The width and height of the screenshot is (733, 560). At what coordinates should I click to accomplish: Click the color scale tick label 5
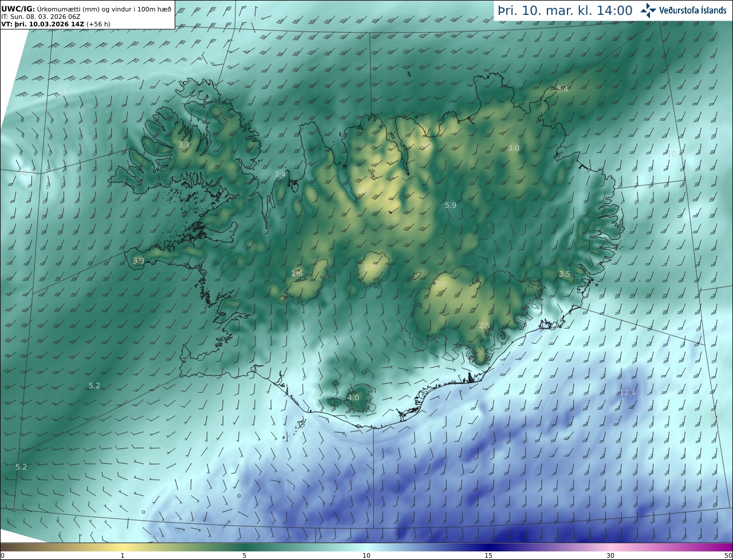[x=245, y=555]
